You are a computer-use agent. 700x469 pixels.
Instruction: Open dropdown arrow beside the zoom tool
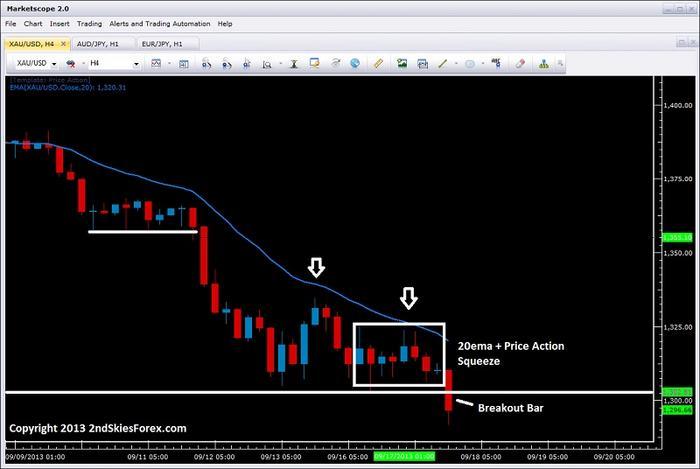280,64
